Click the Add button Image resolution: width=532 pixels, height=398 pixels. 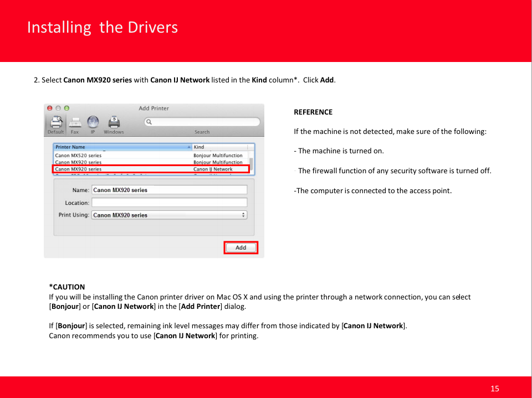click(241, 247)
